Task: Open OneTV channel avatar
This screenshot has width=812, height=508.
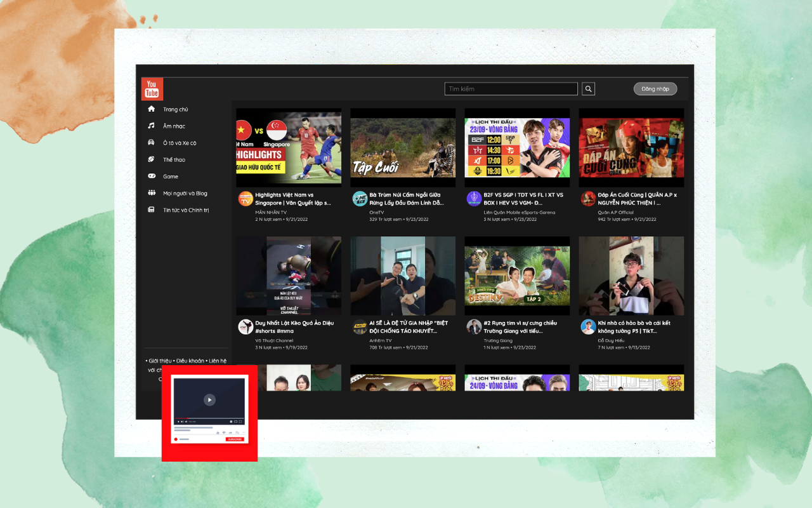Action: pyautogui.click(x=360, y=199)
